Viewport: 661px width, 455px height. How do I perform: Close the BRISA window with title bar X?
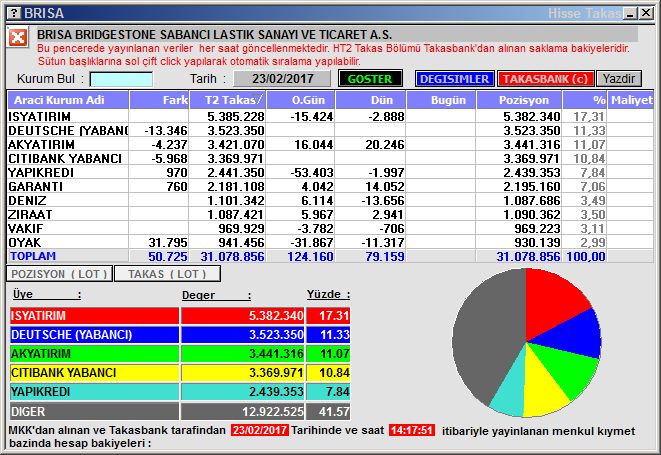click(646, 13)
